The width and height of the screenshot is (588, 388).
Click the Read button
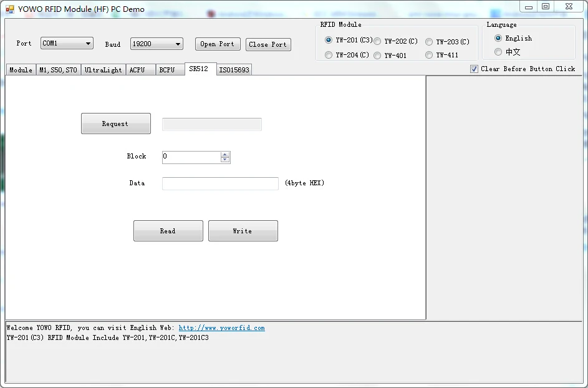(x=168, y=231)
